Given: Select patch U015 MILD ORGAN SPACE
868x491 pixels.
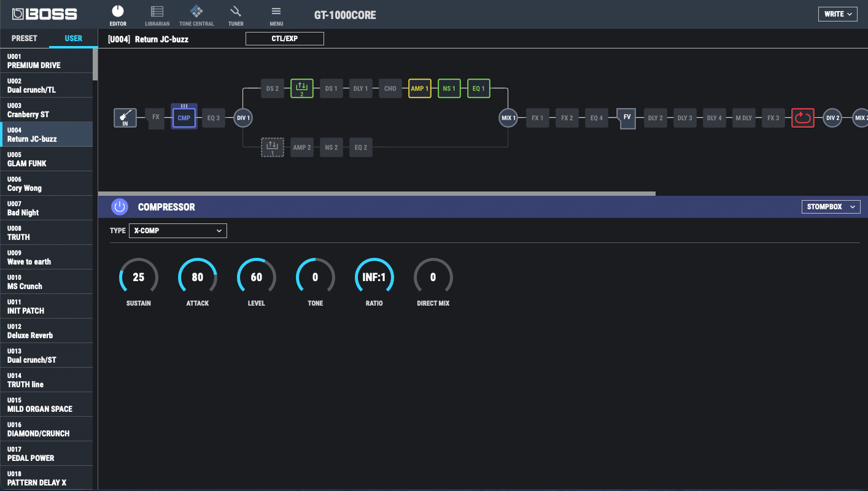Looking at the screenshot, I should 46,404.
